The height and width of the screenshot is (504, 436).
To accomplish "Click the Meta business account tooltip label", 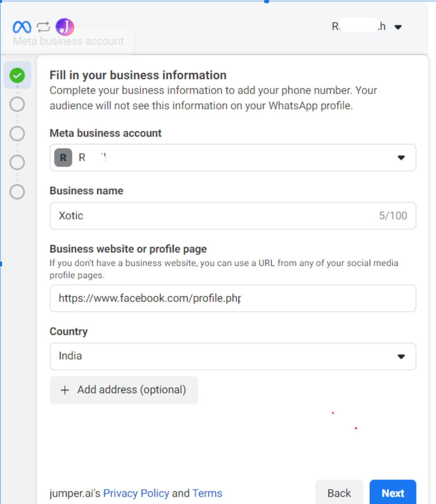I will tap(68, 41).
